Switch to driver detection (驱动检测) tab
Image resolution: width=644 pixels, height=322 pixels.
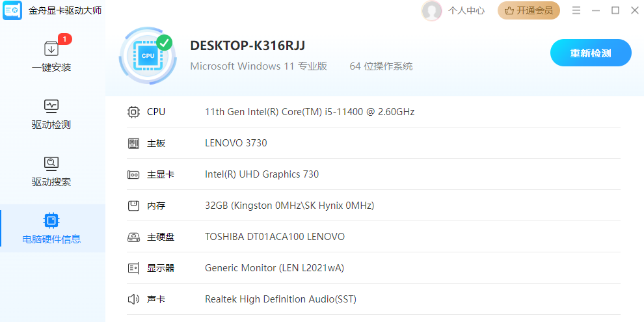51,114
